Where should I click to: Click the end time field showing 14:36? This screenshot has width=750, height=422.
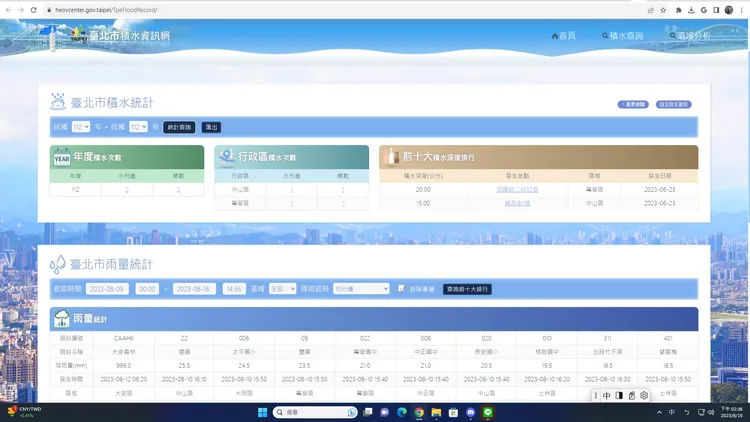(234, 289)
